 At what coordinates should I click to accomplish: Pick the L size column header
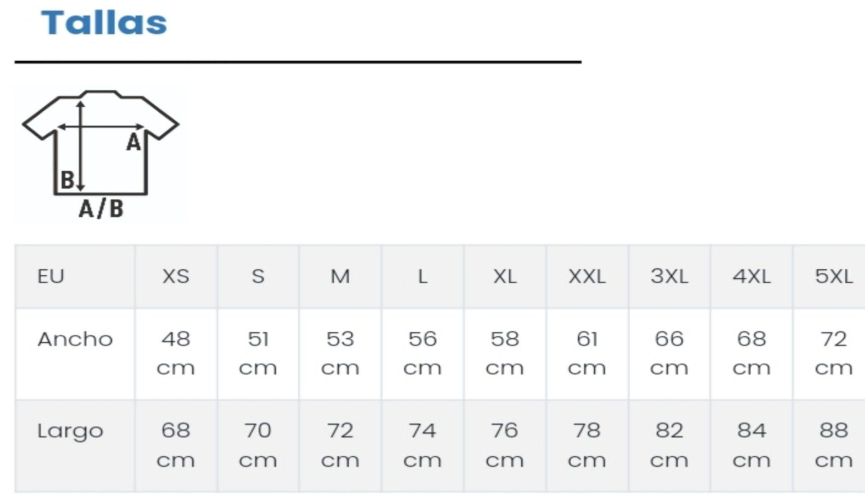[422, 276]
